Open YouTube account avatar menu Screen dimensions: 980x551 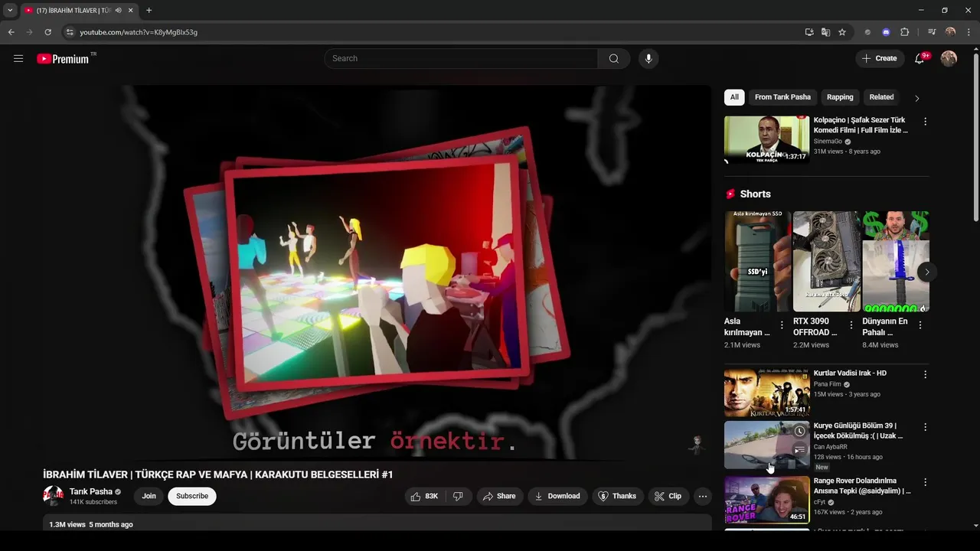[949, 58]
